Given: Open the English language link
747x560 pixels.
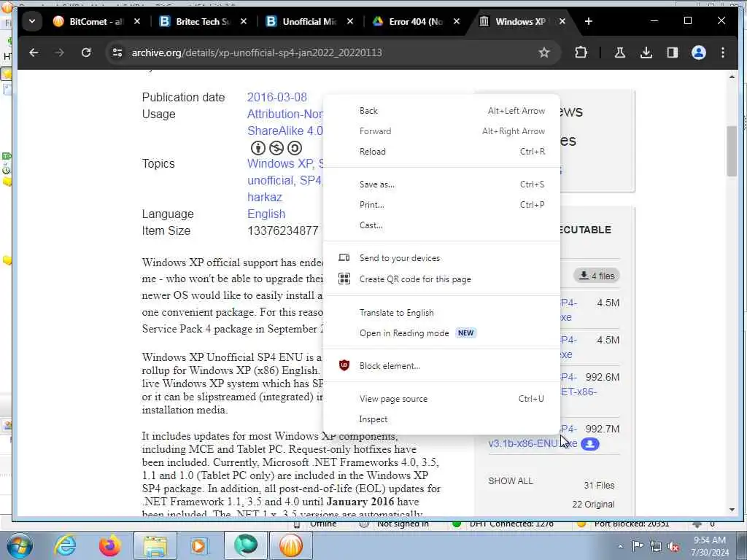Looking at the screenshot, I should pyautogui.click(x=266, y=214).
